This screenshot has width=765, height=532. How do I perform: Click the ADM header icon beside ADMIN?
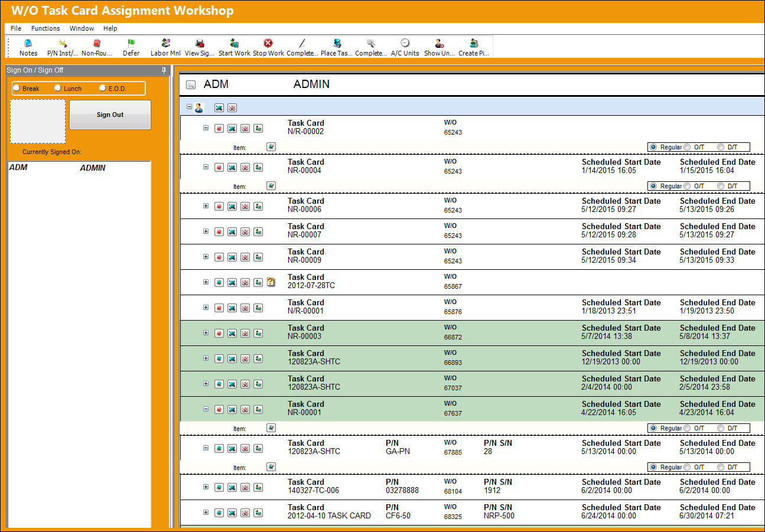pos(191,84)
